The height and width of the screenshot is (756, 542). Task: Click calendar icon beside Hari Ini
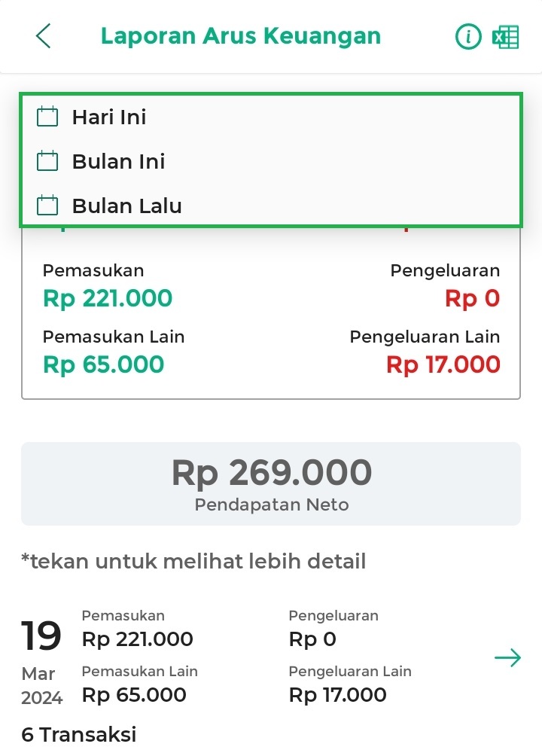[x=47, y=117]
